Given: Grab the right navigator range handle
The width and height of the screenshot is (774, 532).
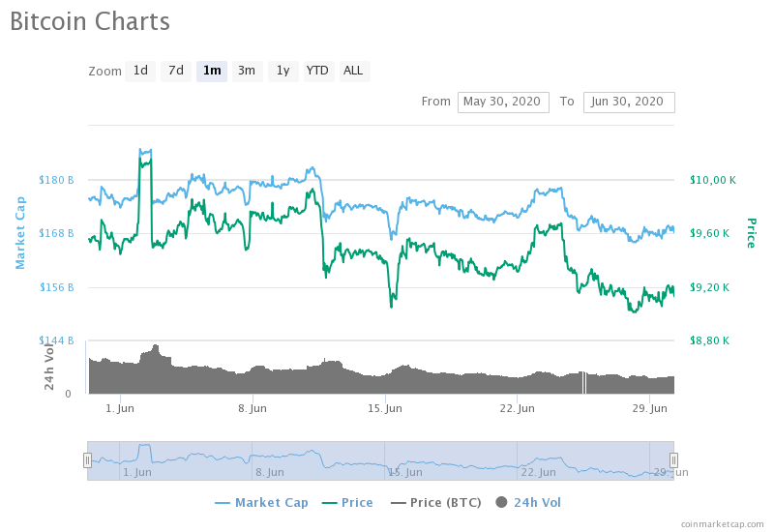Looking at the screenshot, I should [673, 460].
